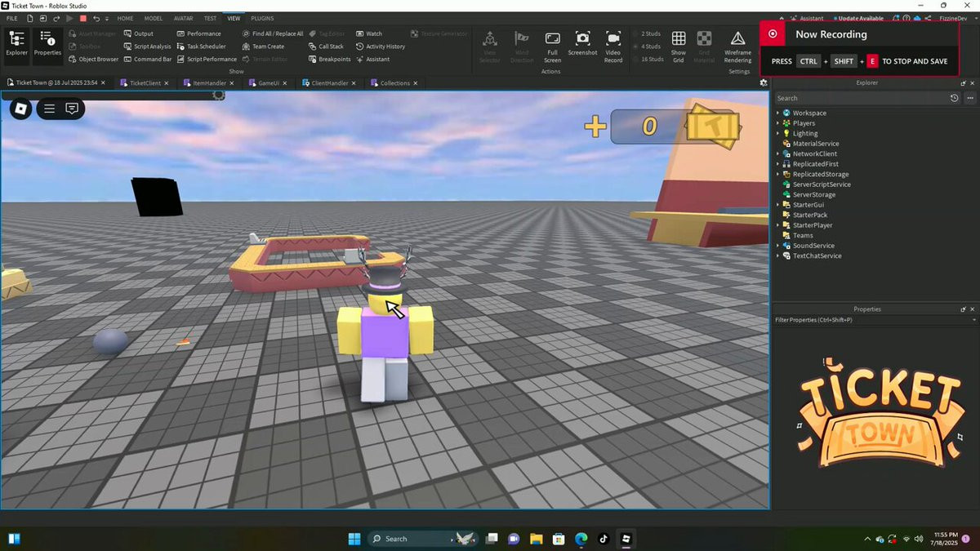
Task: Switch to the AVATAR ribbon tab
Action: click(x=183, y=18)
